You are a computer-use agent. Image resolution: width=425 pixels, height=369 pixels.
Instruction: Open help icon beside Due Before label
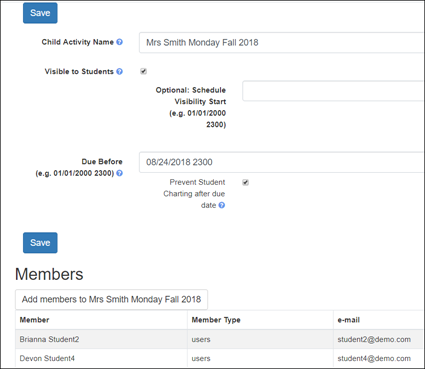click(x=120, y=173)
